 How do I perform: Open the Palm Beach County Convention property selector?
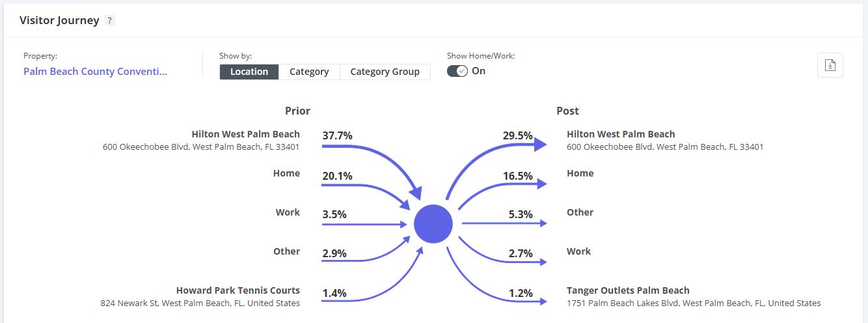tap(95, 72)
